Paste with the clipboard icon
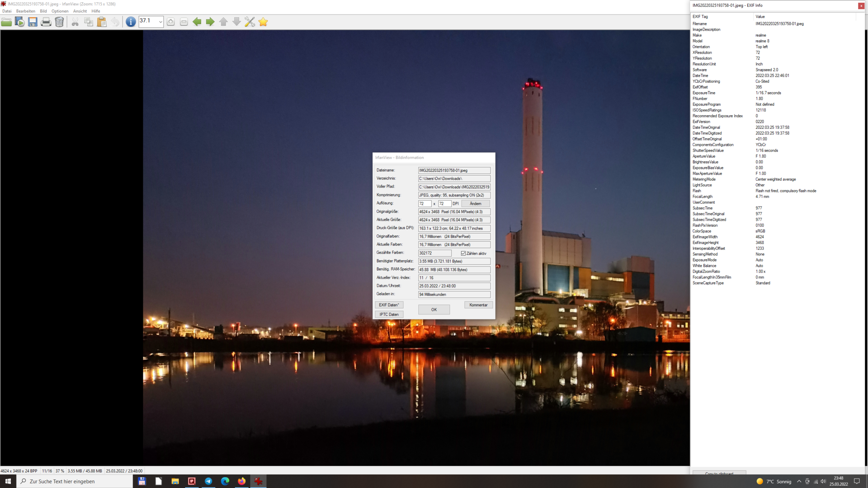This screenshot has width=868, height=488. pos(102,22)
